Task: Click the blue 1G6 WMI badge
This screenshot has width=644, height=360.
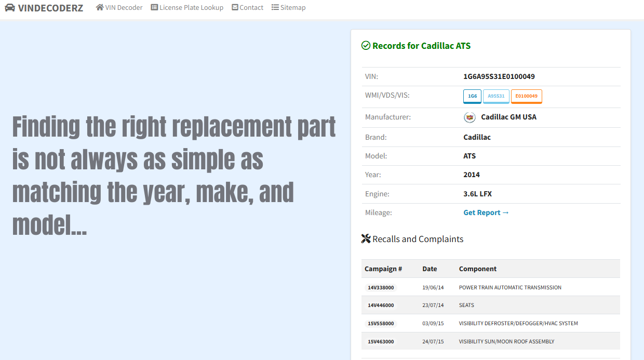Action: (x=473, y=96)
